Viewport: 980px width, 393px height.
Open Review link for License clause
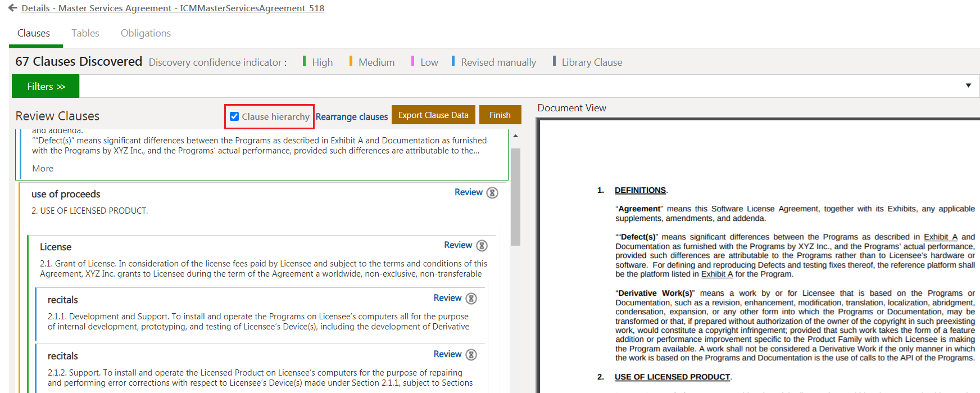pos(458,245)
